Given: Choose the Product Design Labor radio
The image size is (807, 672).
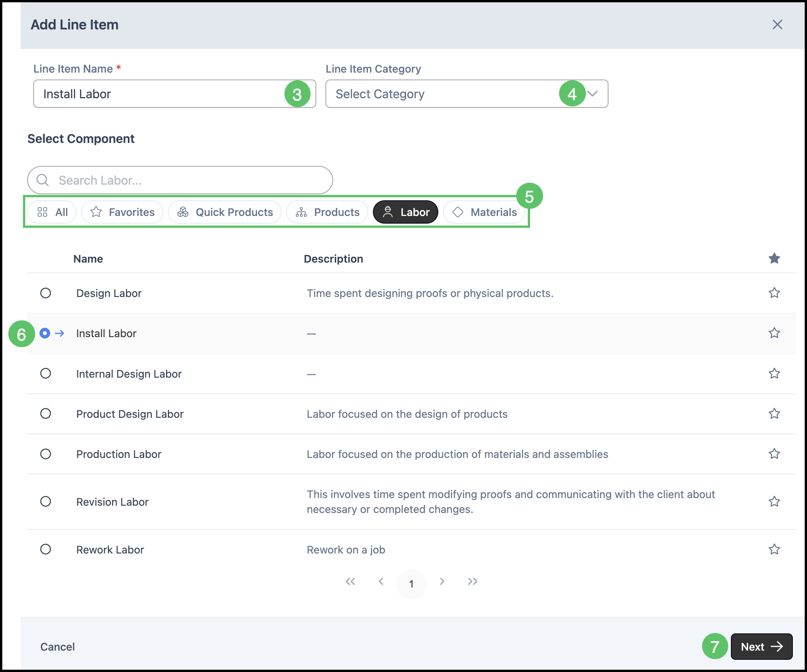Looking at the screenshot, I should click(x=46, y=414).
